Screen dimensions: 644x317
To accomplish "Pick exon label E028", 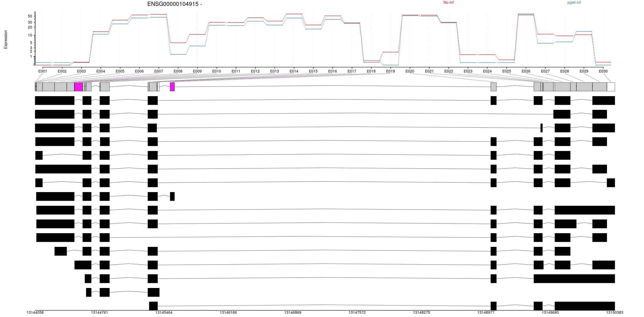I will (565, 71).
